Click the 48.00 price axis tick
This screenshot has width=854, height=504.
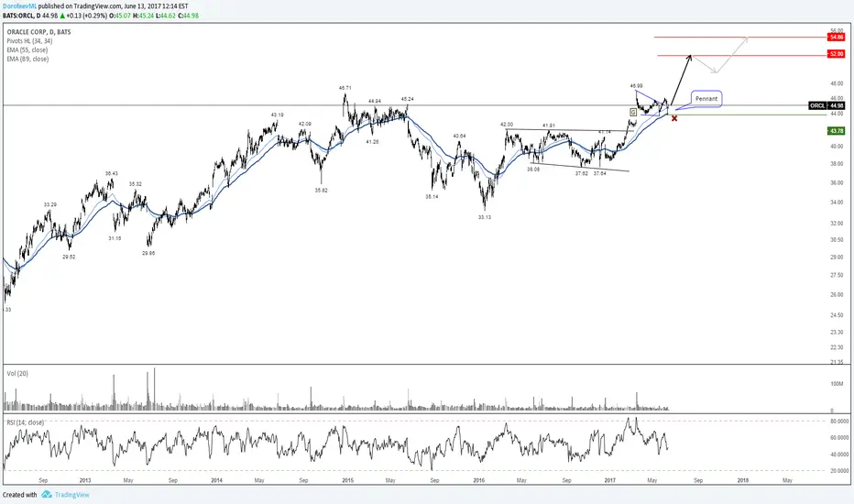[x=837, y=84]
